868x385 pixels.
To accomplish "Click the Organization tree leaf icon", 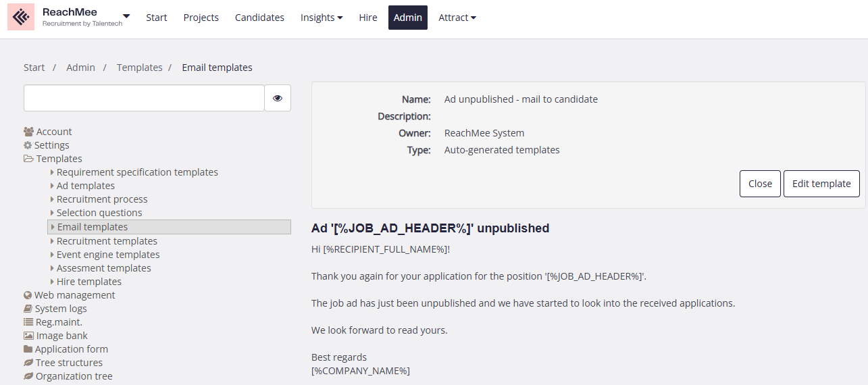I will pos(28,376).
